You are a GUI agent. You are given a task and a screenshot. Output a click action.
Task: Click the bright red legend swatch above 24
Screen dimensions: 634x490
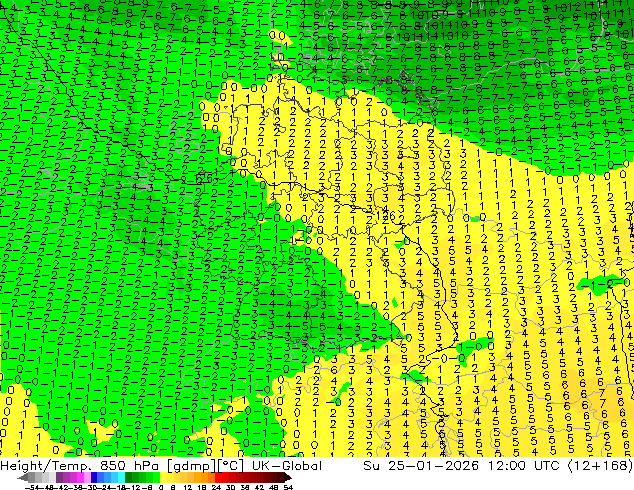point(218,477)
